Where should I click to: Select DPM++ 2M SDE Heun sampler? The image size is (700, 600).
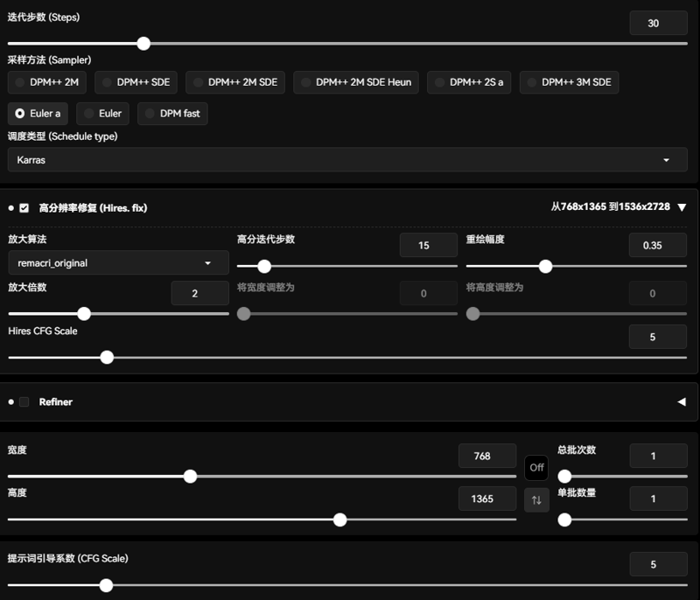[356, 82]
